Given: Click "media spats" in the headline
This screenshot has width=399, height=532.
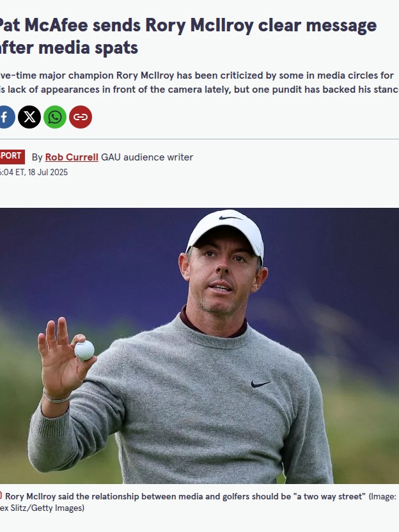Looking at the screenshot, I should [88, 47].
